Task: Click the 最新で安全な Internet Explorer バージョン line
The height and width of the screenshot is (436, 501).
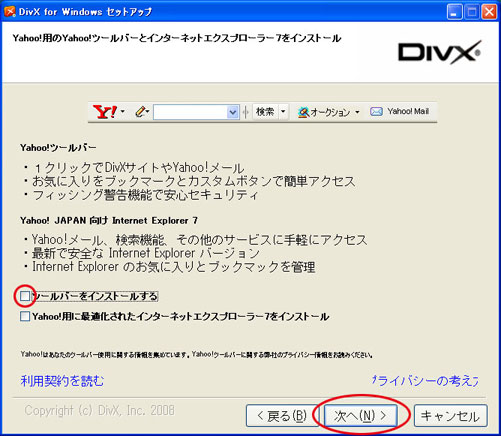Action: point(142,254)
